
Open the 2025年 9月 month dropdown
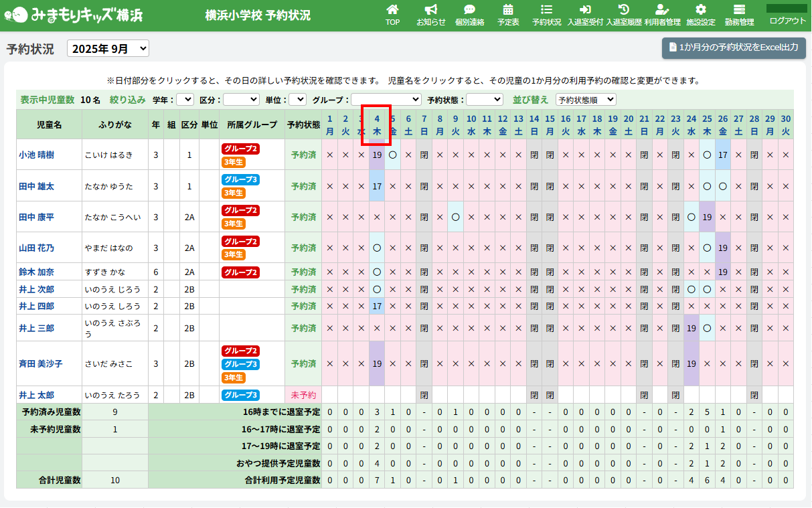[108, 49]
